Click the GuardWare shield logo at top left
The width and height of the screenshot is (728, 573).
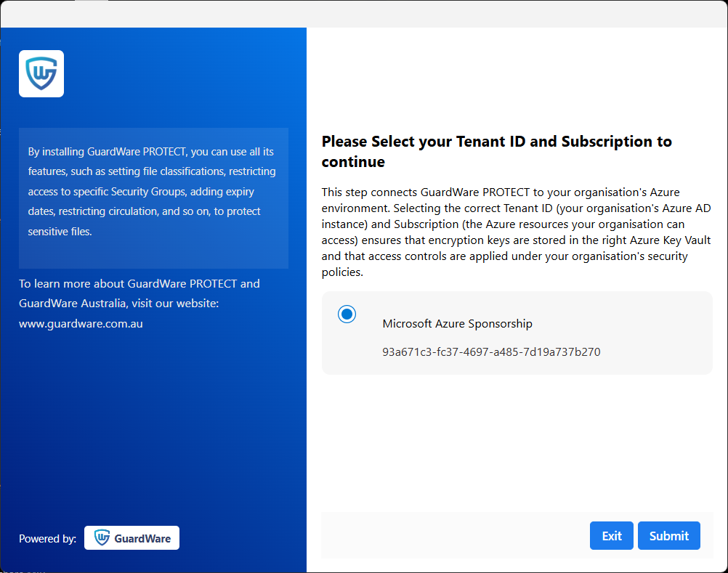tap(41, 73)
